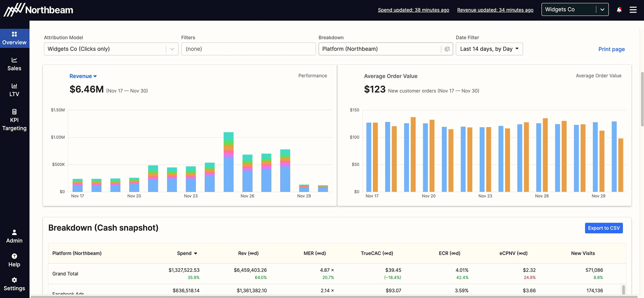Click the Nov 25 tallest revenue bar
644x298 pixels.
(229, 162)
